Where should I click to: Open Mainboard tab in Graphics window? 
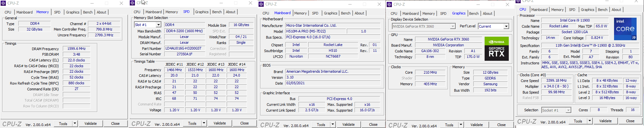point(411,14)
